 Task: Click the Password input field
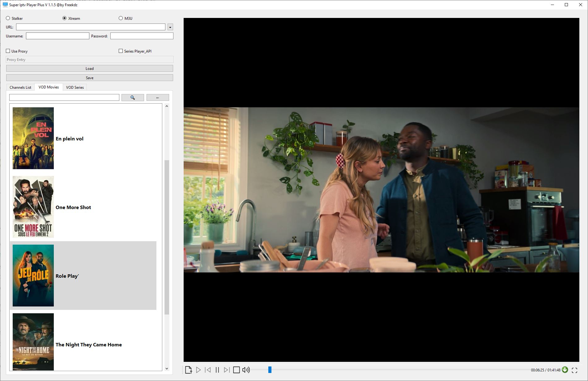tap(142, 36)
